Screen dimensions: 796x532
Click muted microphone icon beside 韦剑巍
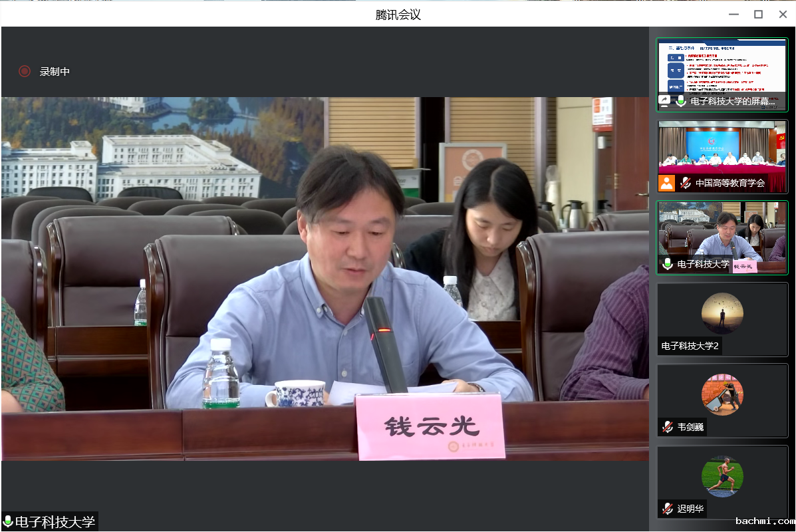(668, 427)
